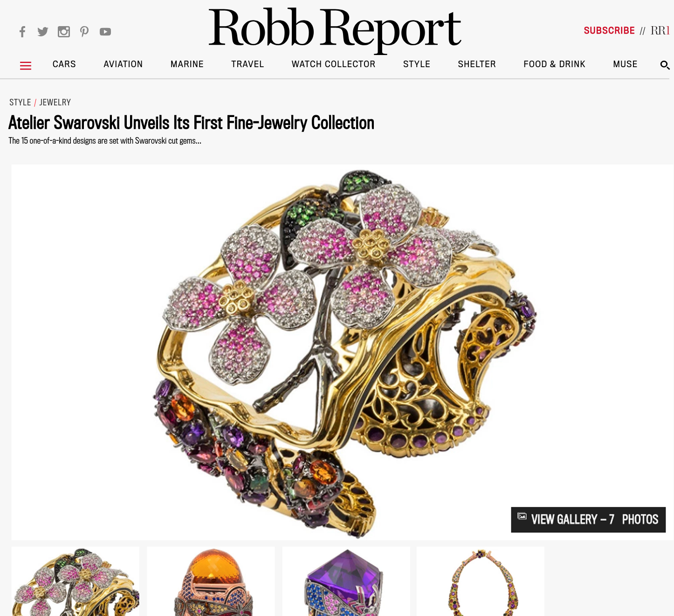The width and height of the screenshot is (674, 616).
Task: Select the purple amethyst ring thumbnail
Action: point(346,581)
